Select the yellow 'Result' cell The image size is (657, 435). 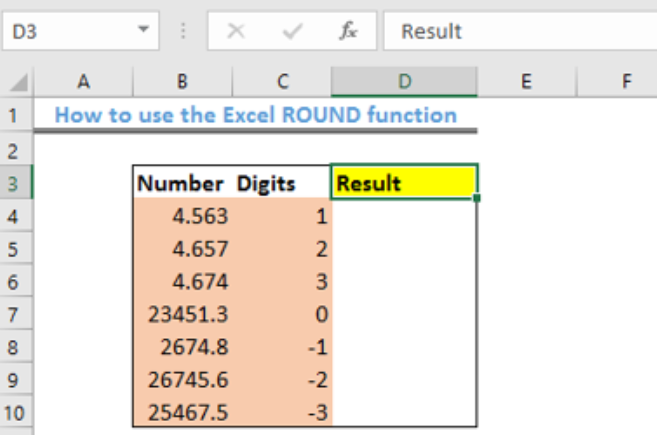click(404, 183)
